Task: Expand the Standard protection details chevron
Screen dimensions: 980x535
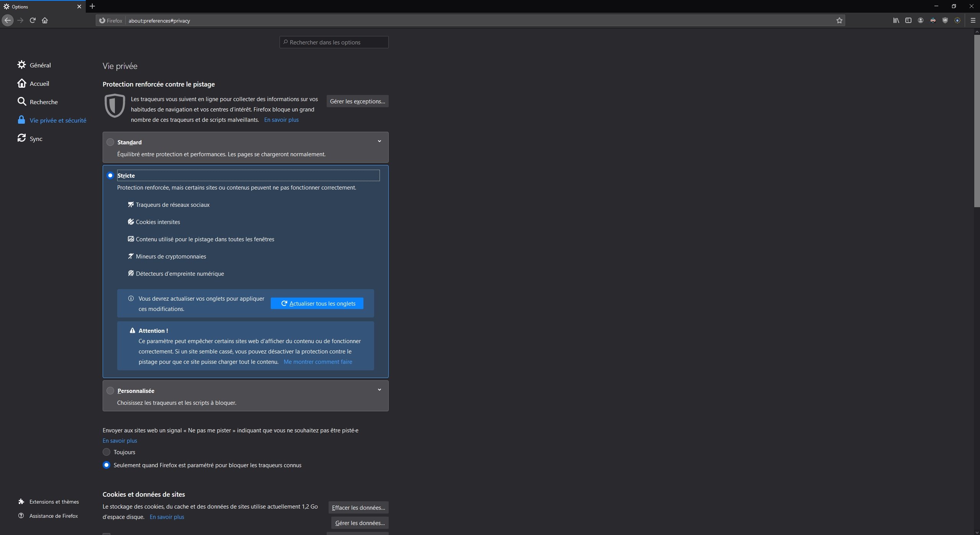Action: (379, 141)
